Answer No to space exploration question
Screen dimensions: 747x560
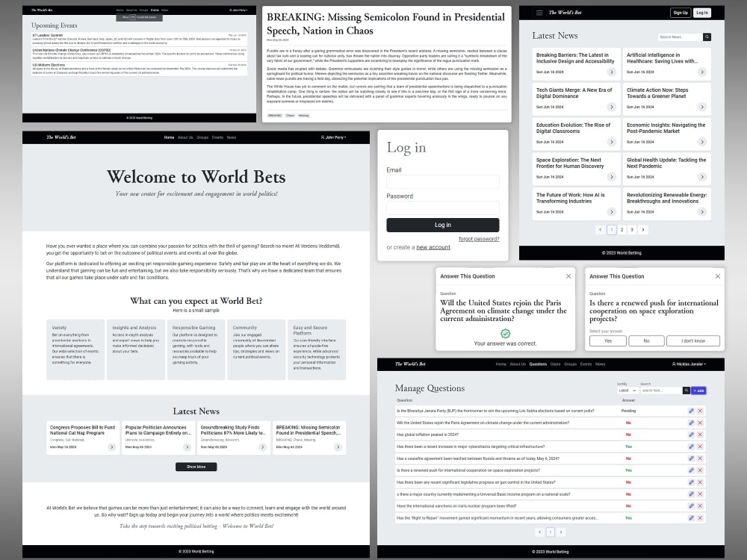(x=646, y=341)
